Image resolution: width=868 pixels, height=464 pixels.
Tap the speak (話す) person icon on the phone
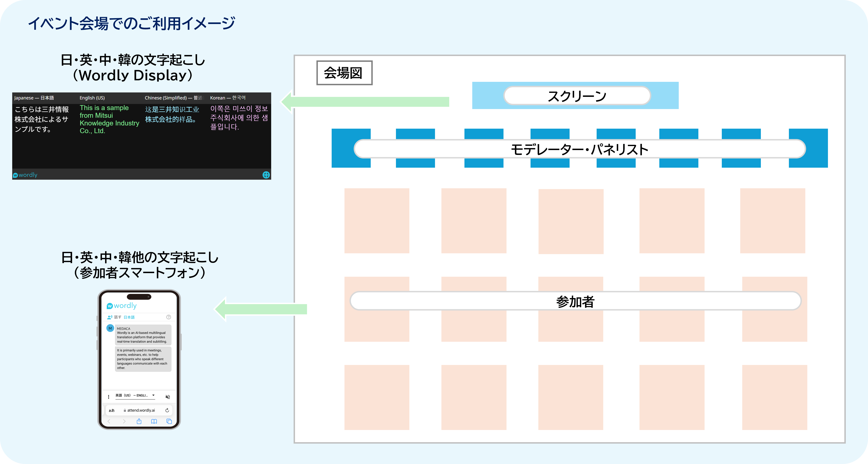tap(110, 317)
